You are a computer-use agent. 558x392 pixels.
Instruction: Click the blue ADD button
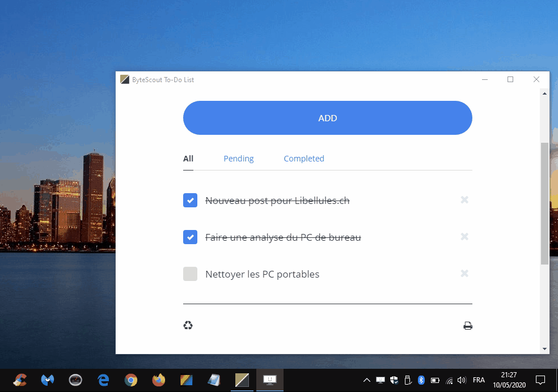(327, 118)
